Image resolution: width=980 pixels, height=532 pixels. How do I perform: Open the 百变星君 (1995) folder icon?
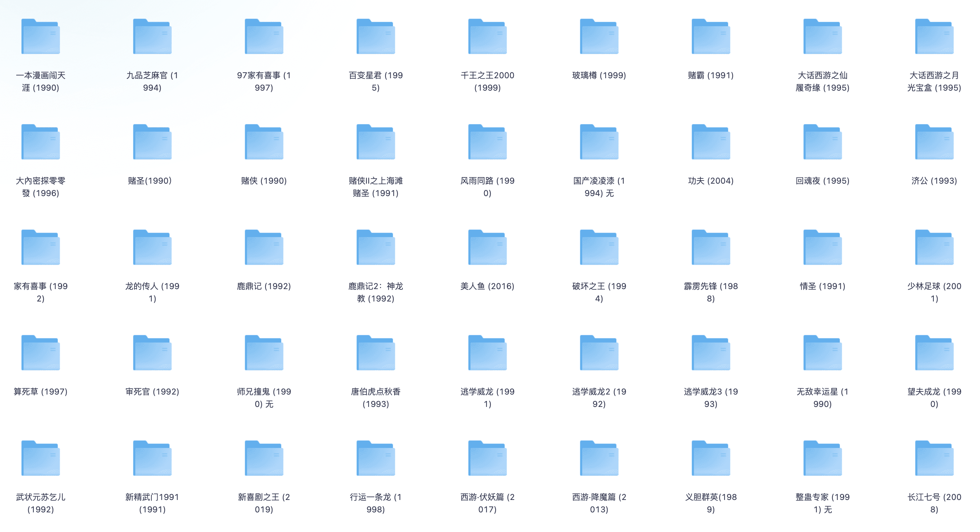[x=376, y=37]
